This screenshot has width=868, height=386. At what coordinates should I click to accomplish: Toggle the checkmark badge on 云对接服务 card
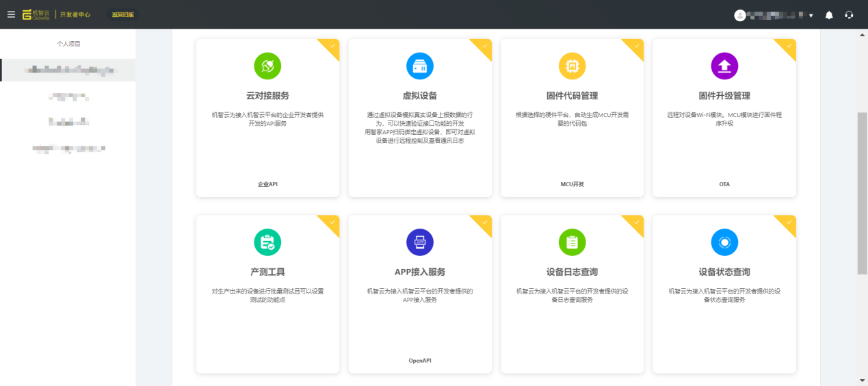pyautogui.click(x=332, y=47)
